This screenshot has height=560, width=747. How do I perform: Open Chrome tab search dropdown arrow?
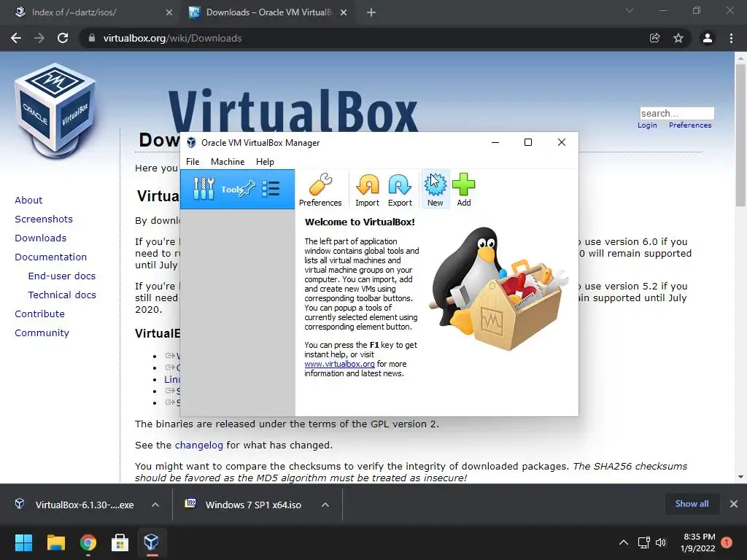pos(630,10)
